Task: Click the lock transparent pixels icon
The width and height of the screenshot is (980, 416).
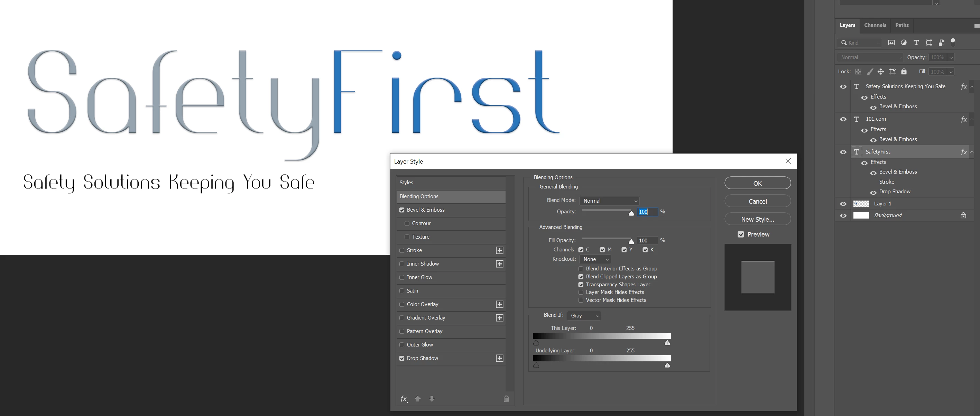Action: tap(858, 72)
